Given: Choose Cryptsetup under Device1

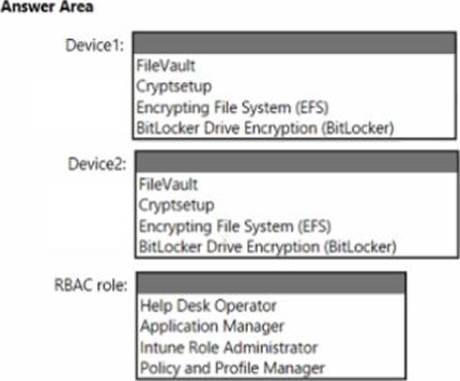Looking at the screenshot, I should (x=174, y=86).
